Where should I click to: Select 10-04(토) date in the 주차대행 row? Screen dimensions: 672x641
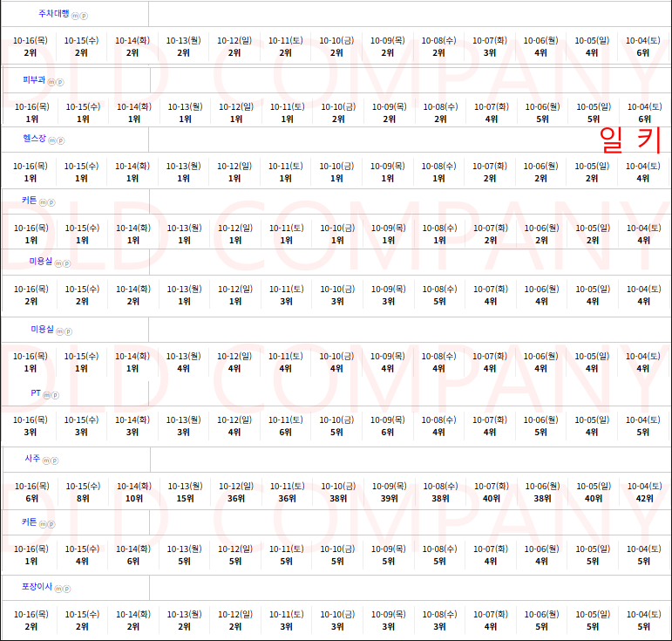pos(643,41)
